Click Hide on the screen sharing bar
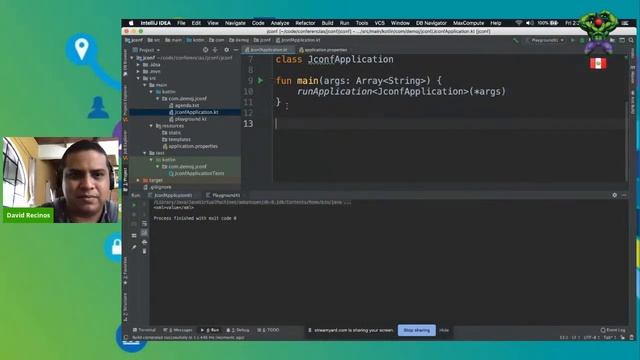The height and width of the screenshot is (360, 640). [x=444, y=330]
